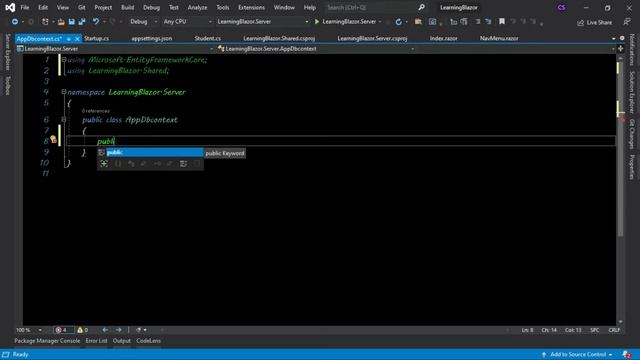Click the split editor icon at top right
The height and width of the screenshot is (360, 640).
[620, 49]
